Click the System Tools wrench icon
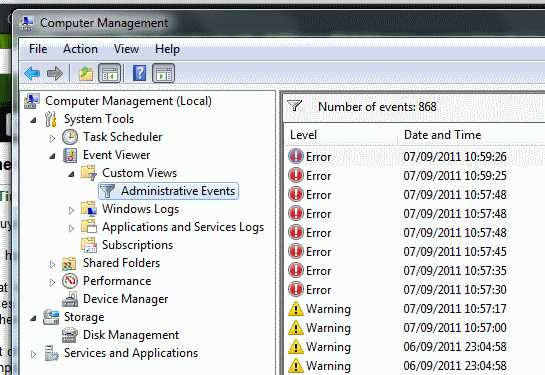 click(x=51, y=119)
